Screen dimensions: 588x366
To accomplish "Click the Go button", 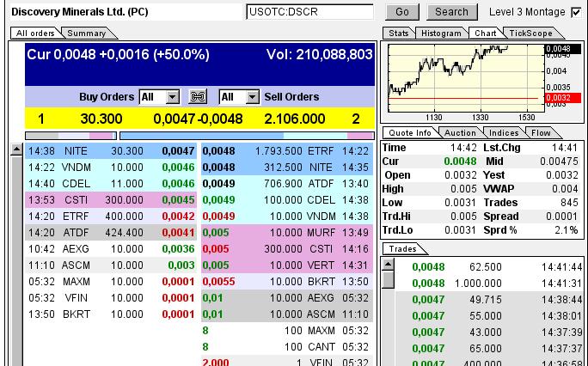I will coord(402,12).
